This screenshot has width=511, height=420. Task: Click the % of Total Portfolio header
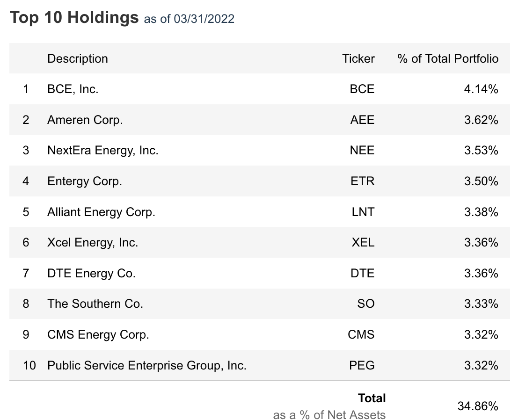(x=448, y=58)
